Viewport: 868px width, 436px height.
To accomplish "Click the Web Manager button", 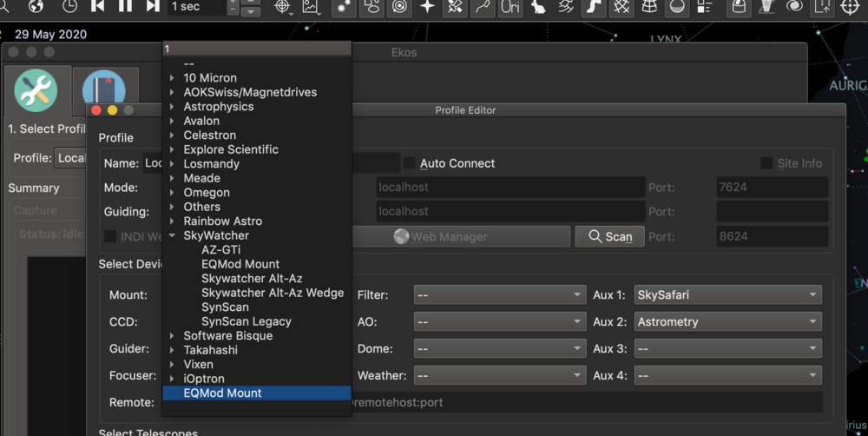I will tap(461, 236).
